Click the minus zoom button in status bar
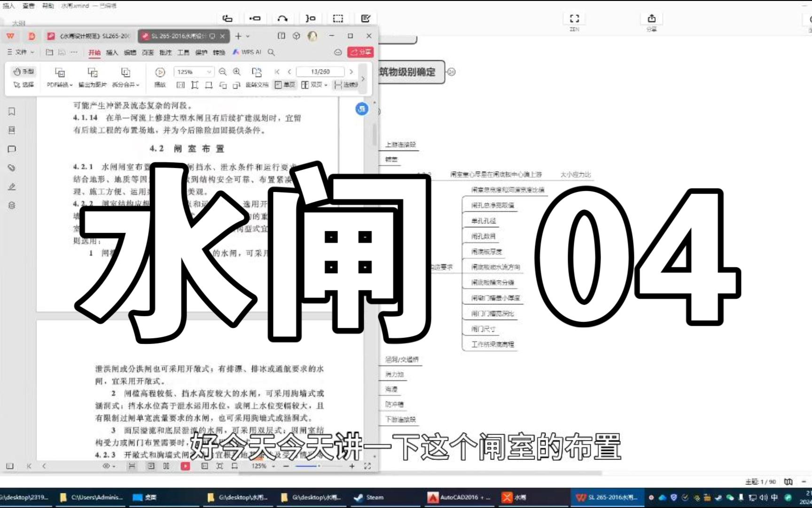Viewport: 812px width, 508px height. [286, 466]
